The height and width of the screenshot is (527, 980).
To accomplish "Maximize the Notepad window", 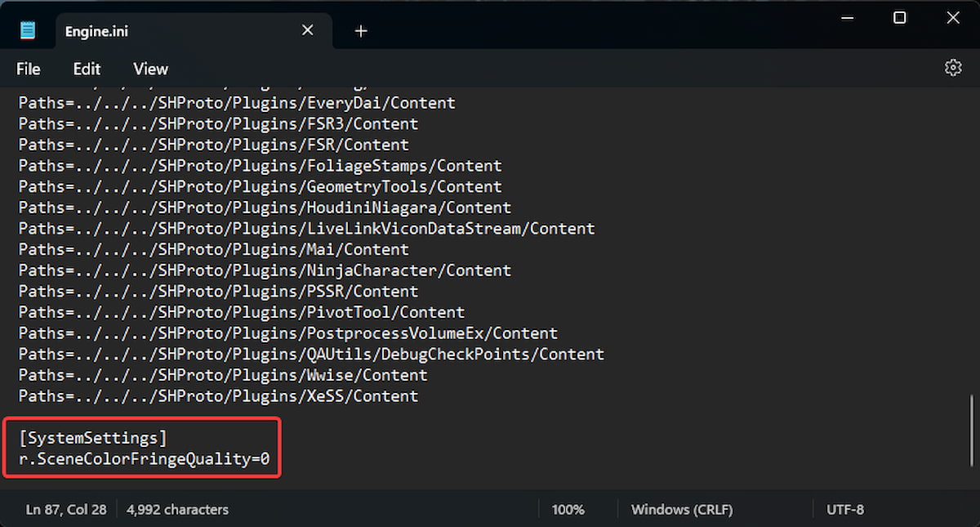I will (899, 18).
